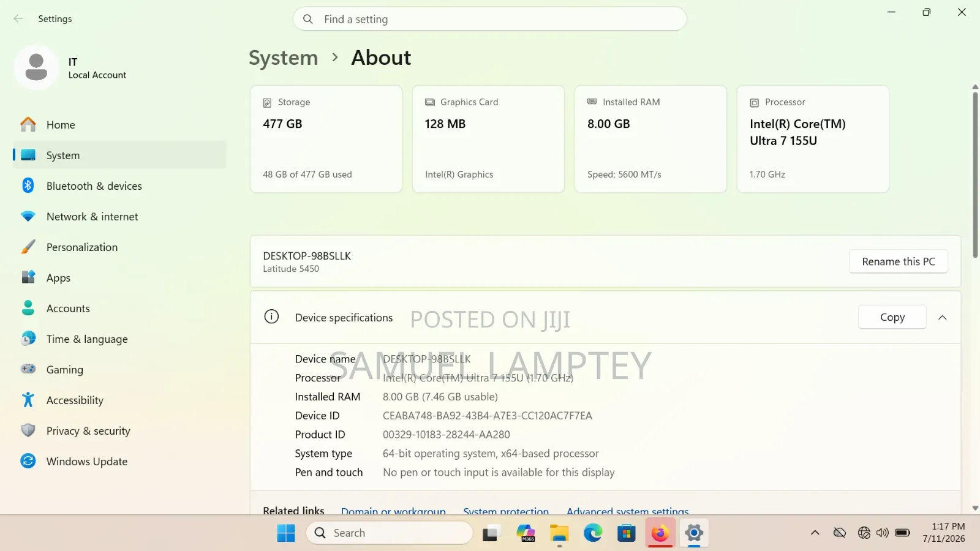980x551 pixels.
Task: Switch to Firefox on the taskbar
Action: point(660,533)
